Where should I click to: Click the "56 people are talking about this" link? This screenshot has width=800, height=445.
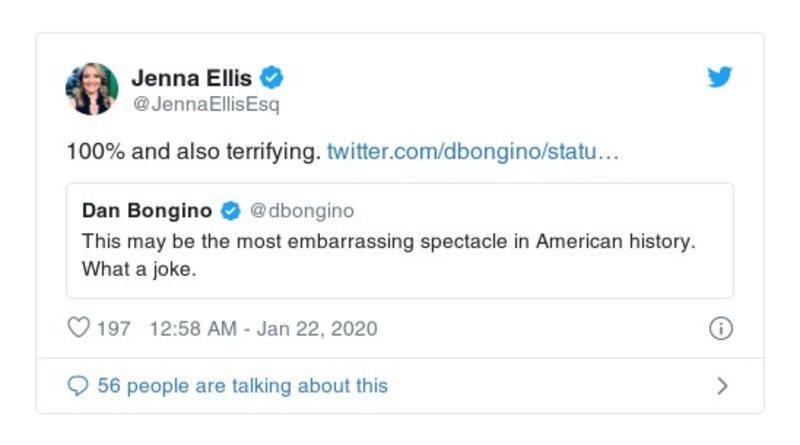click(242, 385)
